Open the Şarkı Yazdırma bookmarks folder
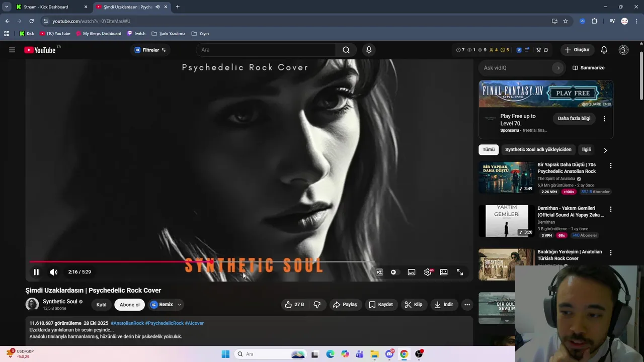The image size is (644, 362). tap(169, 34)
